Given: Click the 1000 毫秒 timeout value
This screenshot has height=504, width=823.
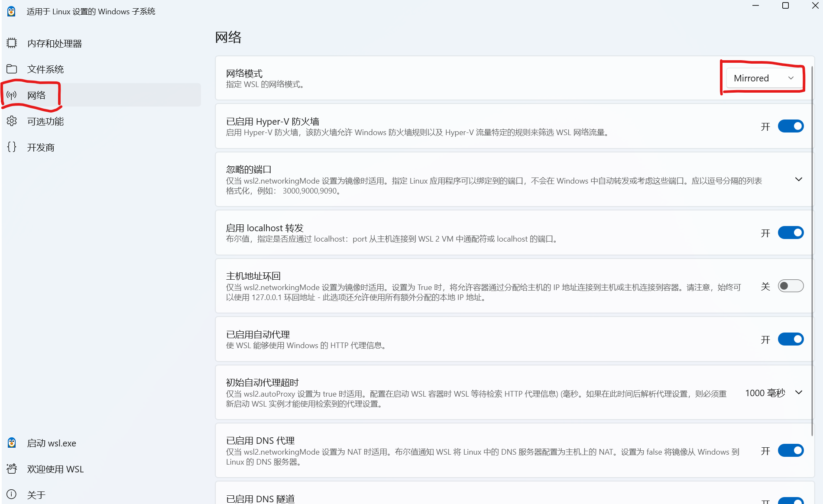Looking at the screenshot, I should click(x=765, y=393).
